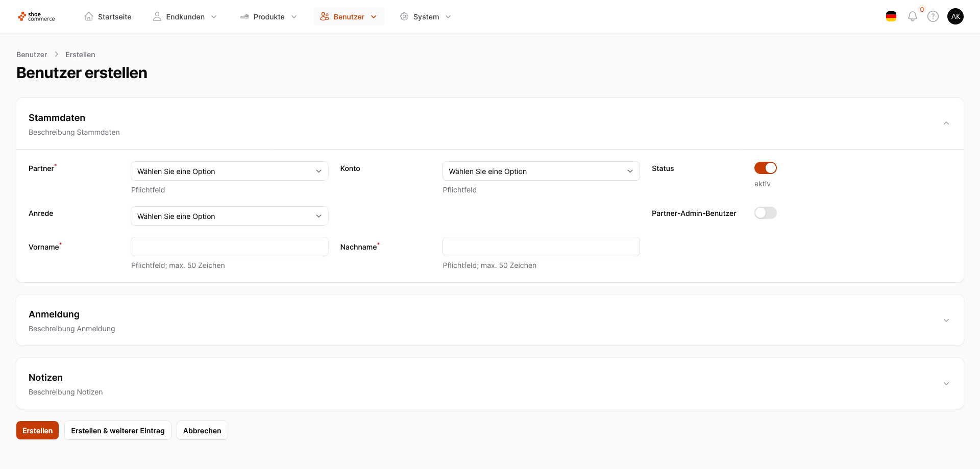
Task: Open the Konto dropdown
Action: click(541, 171)
